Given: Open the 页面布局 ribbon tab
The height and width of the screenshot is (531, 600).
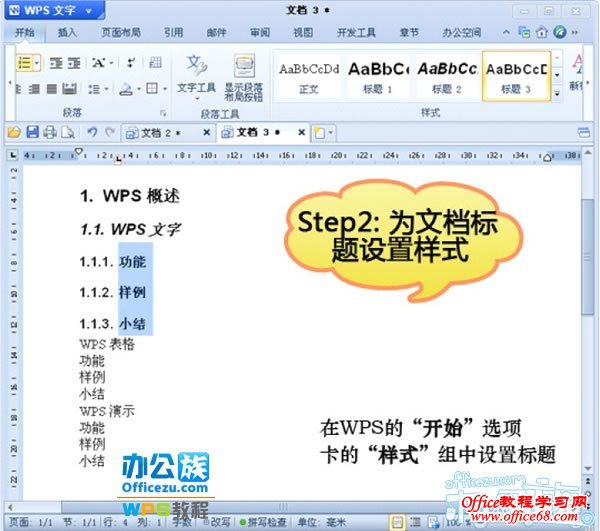Looking at the screenshot, I should [x=121, y=33].
